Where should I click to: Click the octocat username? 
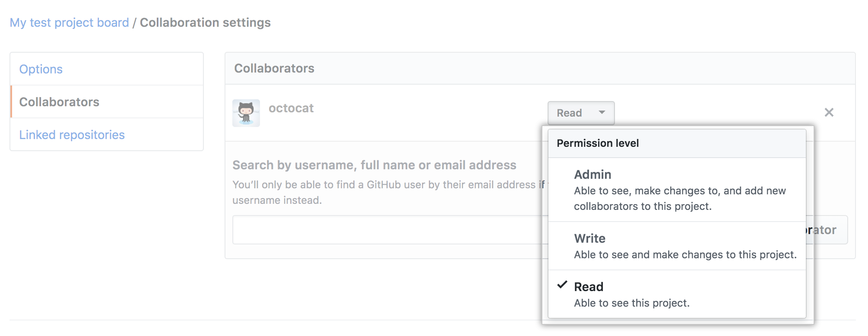pos(291,108)
